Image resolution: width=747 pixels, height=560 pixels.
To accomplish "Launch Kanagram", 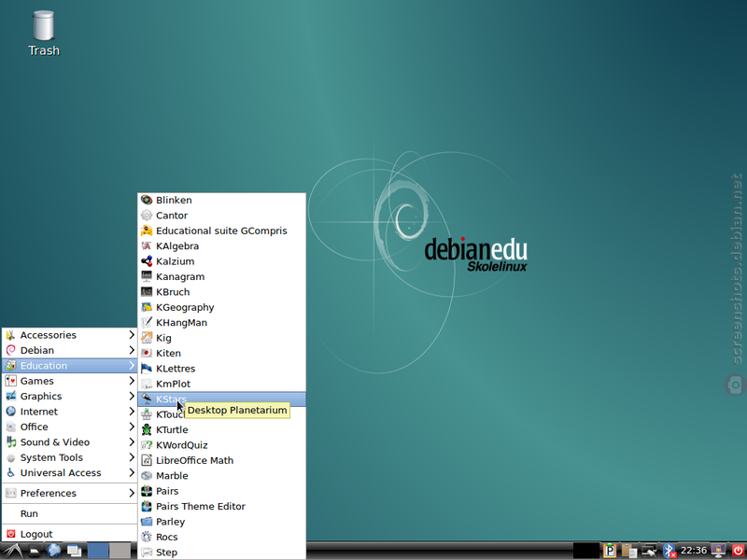I will pos(221,276).
